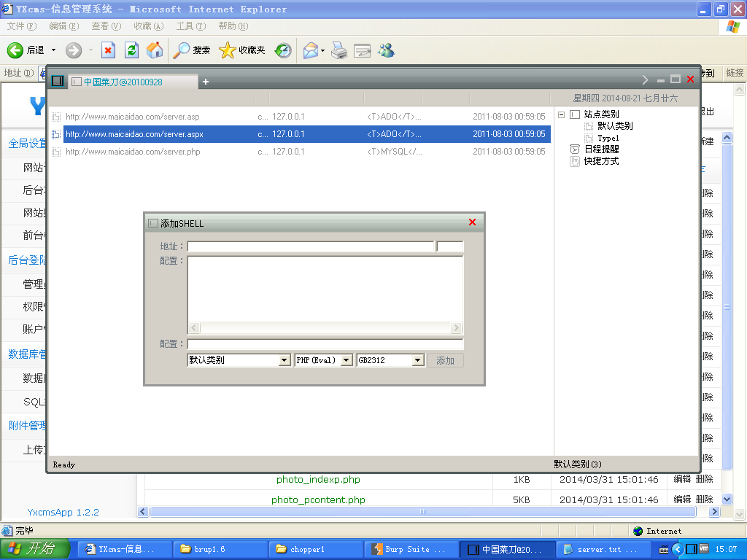Click the Chopper right chevron arrow icon
Image resolution: width=747 pixels, height=560 pixels.
(645, 80)
